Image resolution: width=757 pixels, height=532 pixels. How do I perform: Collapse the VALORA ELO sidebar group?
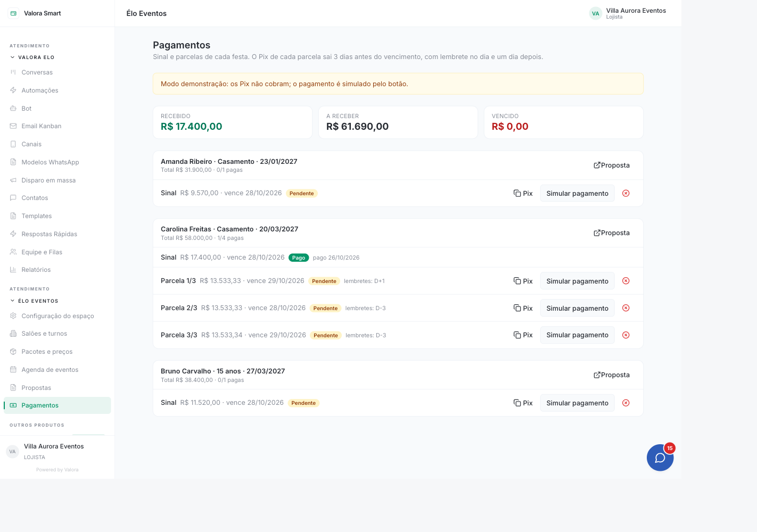32,57
